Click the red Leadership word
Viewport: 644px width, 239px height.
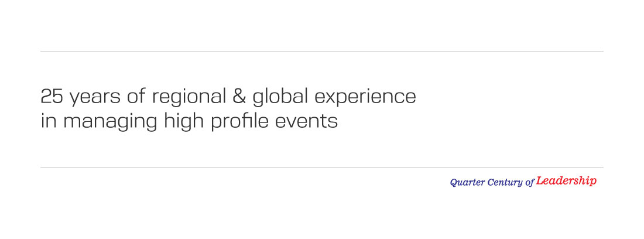coord(566,181)
